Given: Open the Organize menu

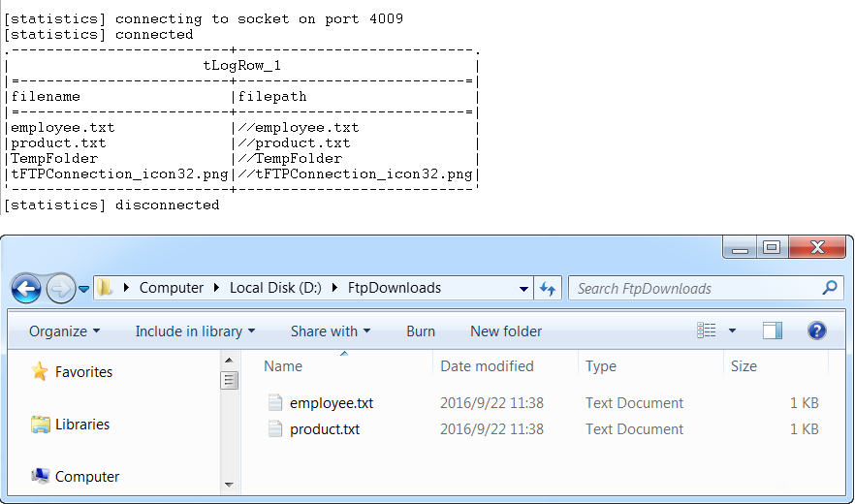Looking at the screenshot, I should tap(64, 331).
